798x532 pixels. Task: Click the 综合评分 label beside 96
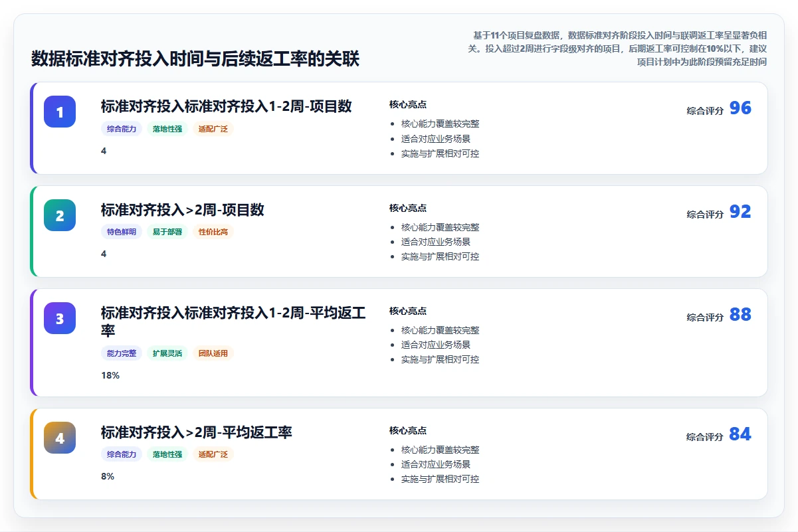click(705, 111)
